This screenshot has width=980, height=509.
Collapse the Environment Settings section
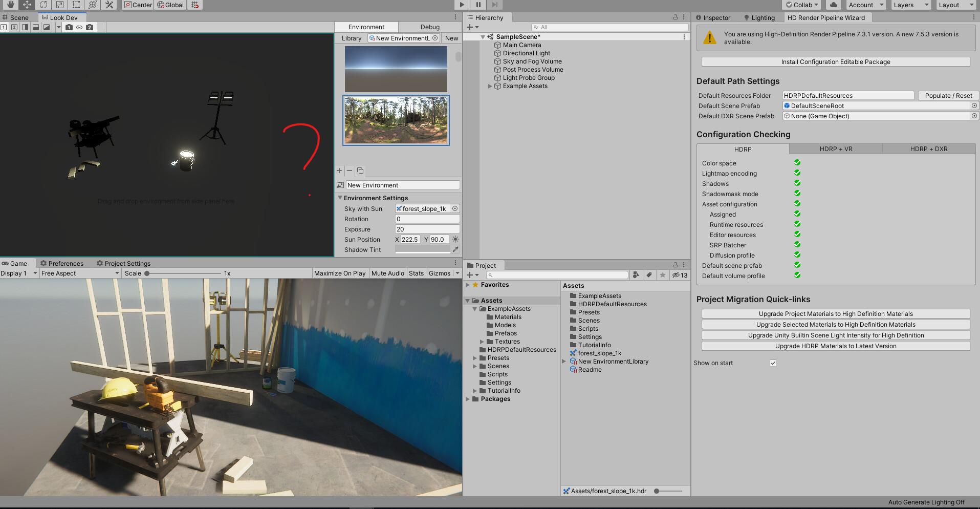click(x=340, y=198)
